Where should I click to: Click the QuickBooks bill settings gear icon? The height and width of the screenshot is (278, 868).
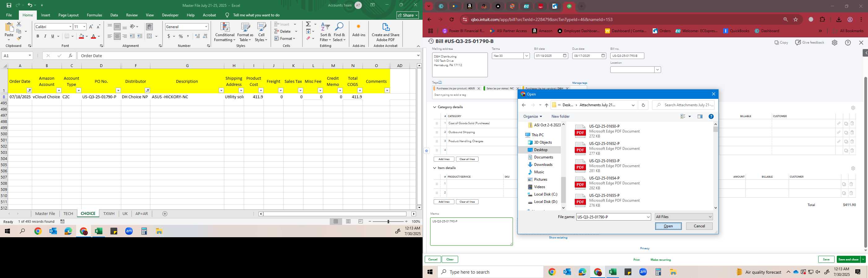click(834, 43)
